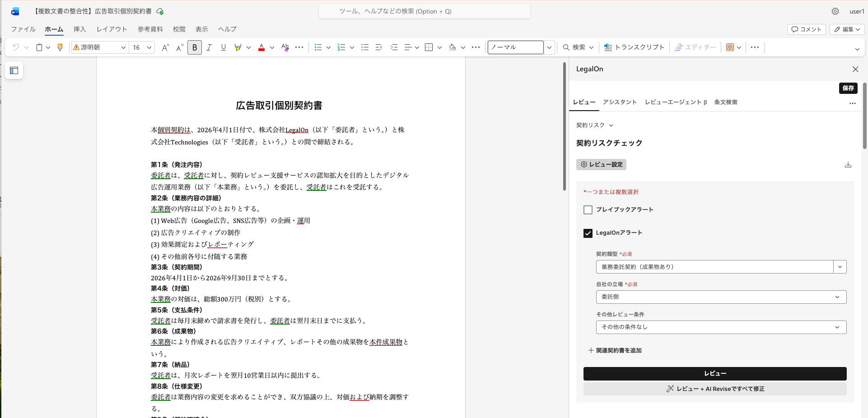Click the コメント button

pos(807,29)
